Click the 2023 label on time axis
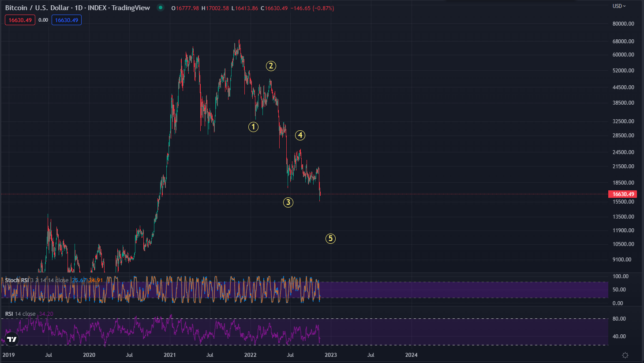644x363 pixels. click(331, 355)
